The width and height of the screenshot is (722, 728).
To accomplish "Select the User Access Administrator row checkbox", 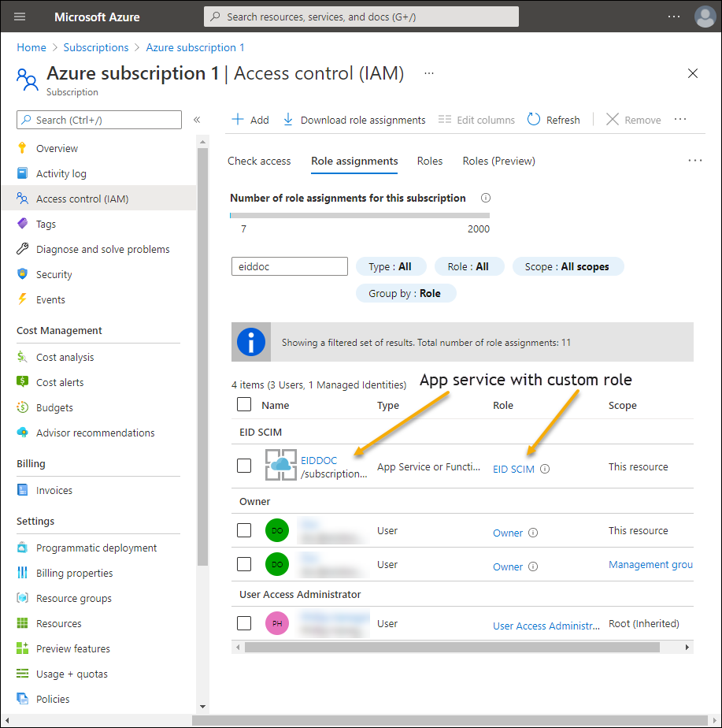I will tap(244, 623).
